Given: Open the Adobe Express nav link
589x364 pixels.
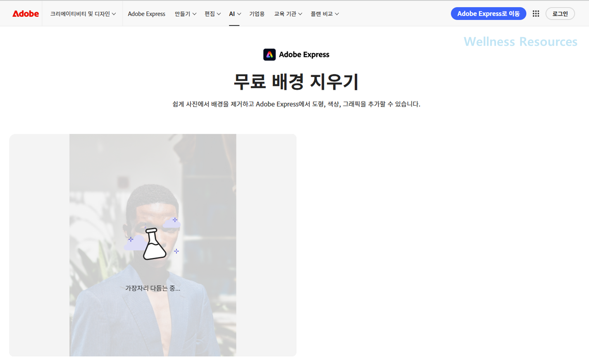Looking at the screenshot, I should pyautogui.click(x=146, y=14).
